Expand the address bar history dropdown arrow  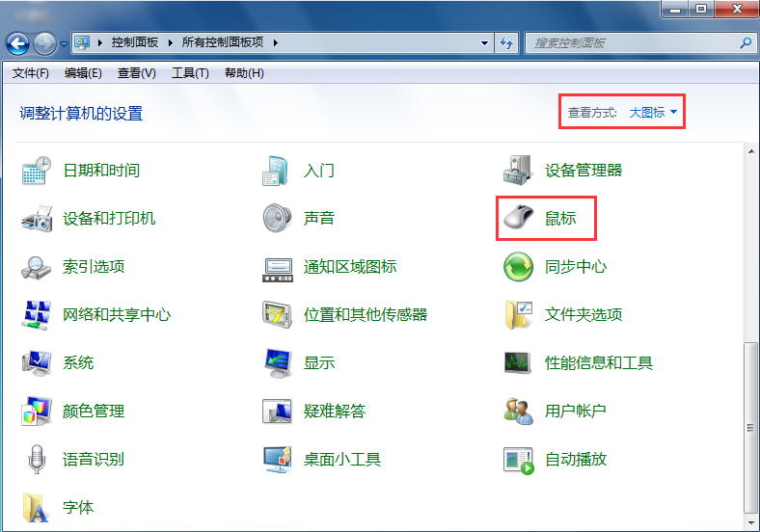(485, 43)
